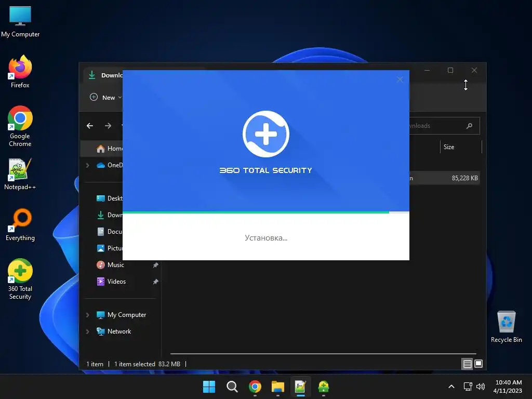
Task: Open Downloads in the navigation pane
Action: point(109,215)
